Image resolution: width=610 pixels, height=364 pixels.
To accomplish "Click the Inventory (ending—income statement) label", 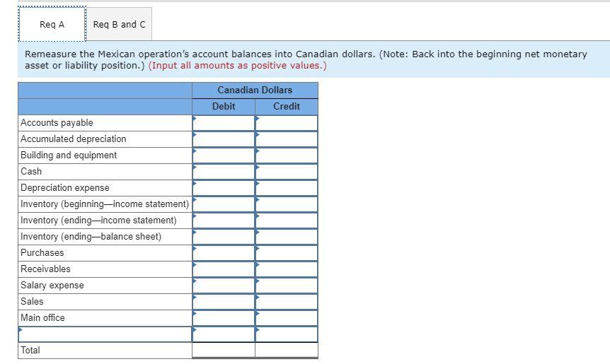I will [x=98, y=221].
